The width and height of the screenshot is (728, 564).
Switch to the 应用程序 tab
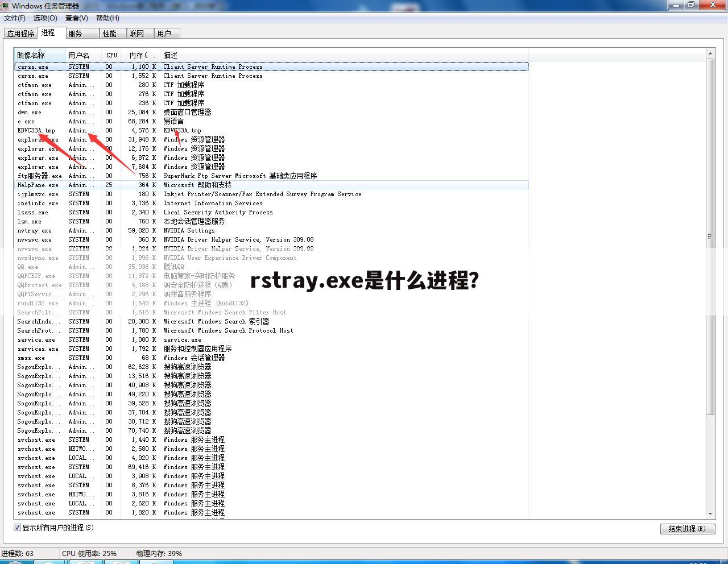pyautogui.click(x=20, y=33)
